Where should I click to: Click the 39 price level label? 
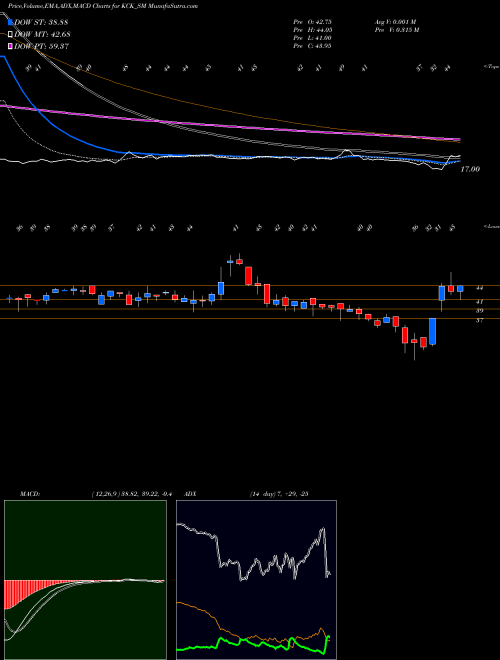[x=479, y=311]
